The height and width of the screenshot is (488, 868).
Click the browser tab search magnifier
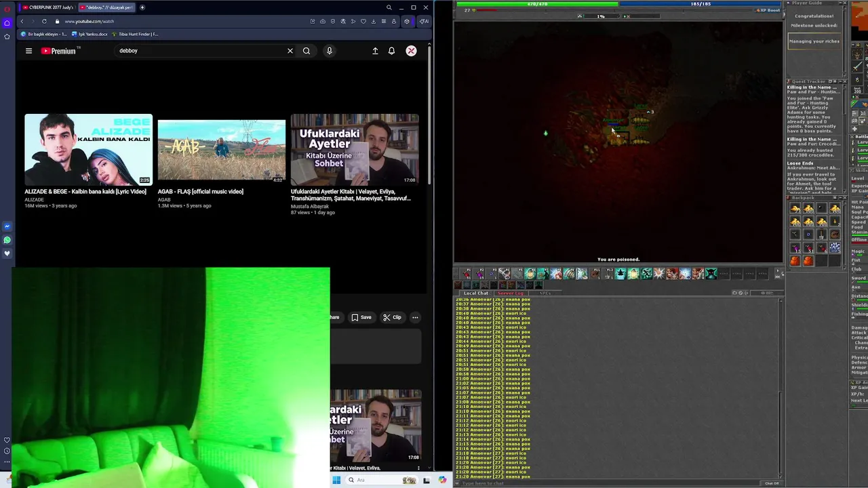(x=389, y=7)
